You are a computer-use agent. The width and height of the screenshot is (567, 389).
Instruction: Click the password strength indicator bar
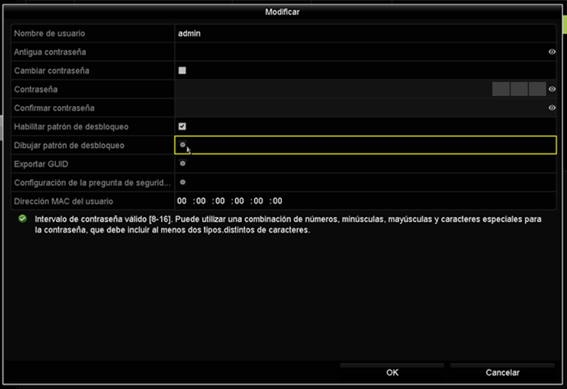[x=519, y=89]
